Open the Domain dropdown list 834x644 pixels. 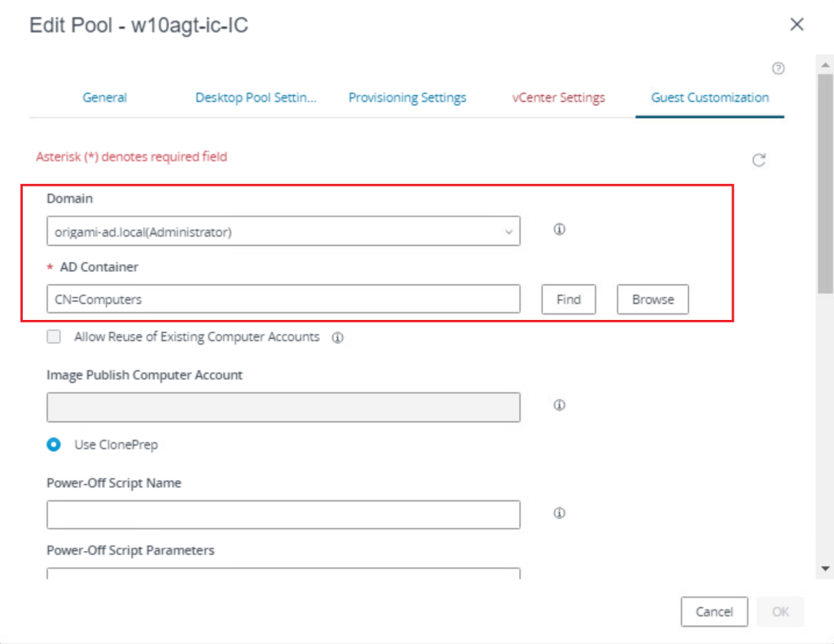[x=283, y=232]
